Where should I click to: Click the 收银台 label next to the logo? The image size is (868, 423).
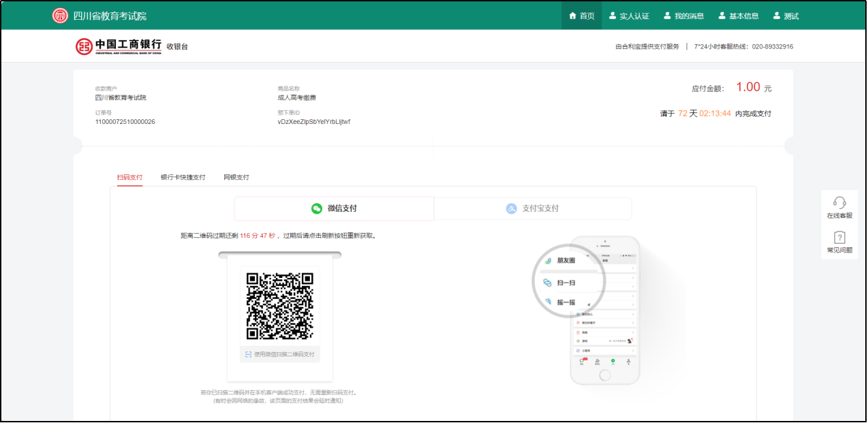click(177, 46)
